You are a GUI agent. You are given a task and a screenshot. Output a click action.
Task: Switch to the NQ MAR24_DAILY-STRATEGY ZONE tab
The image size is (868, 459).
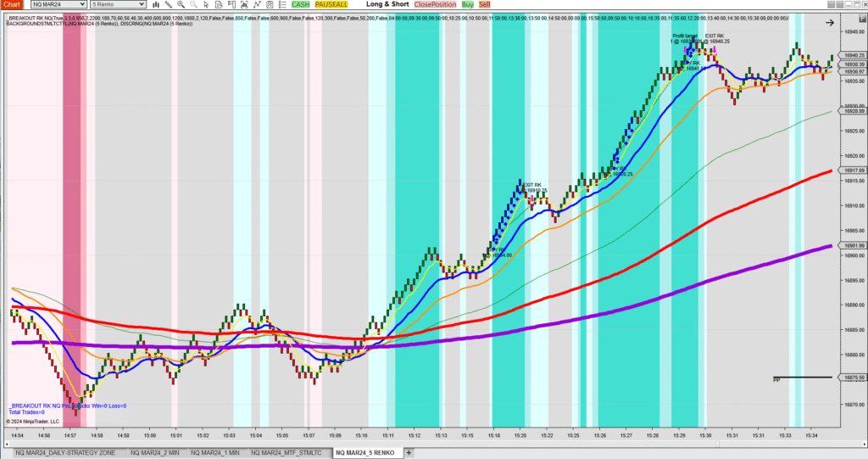[64, 453]
